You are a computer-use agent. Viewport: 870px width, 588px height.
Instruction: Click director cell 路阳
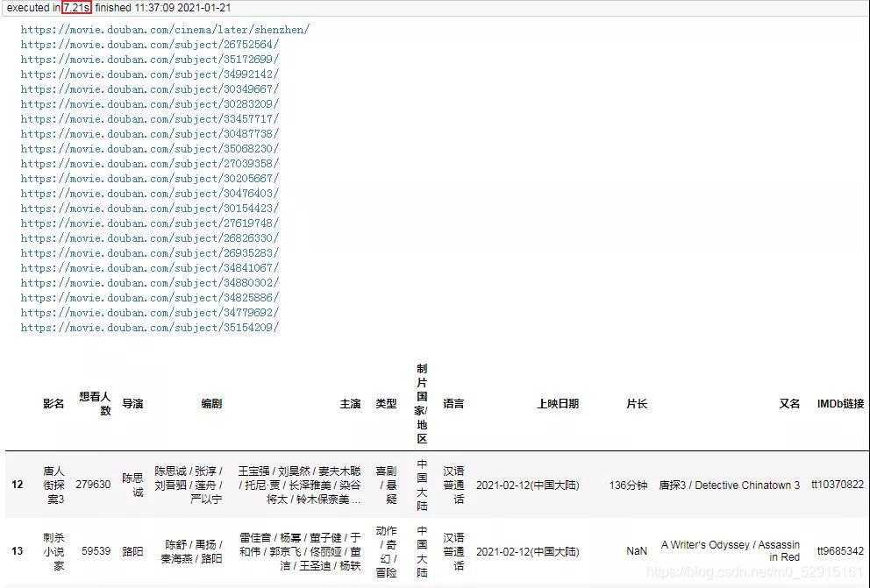(132, 551)
